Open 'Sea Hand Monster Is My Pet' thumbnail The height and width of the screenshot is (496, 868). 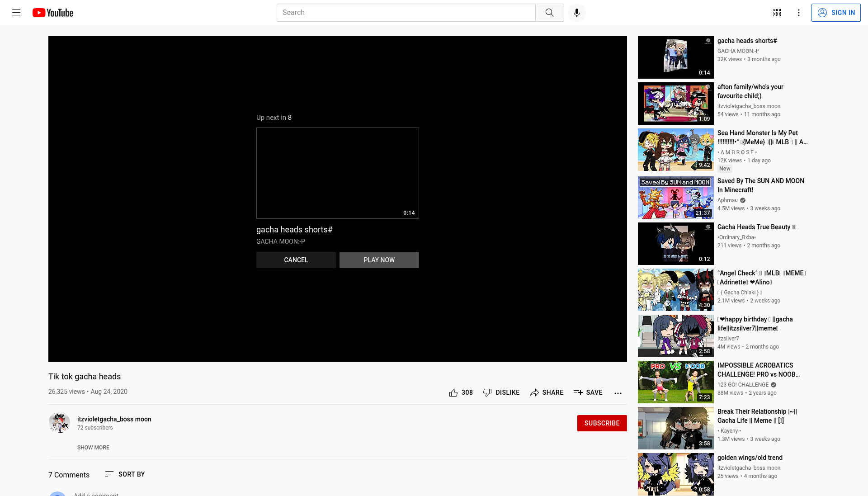coord(675,150)
